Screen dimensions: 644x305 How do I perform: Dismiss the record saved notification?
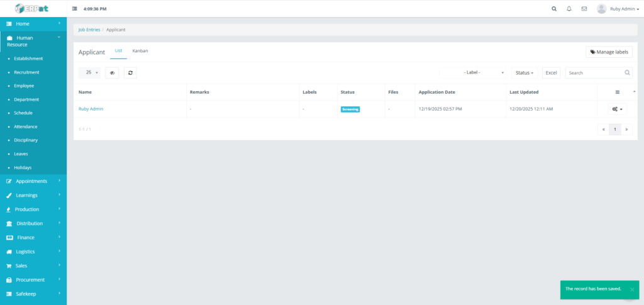632,289
